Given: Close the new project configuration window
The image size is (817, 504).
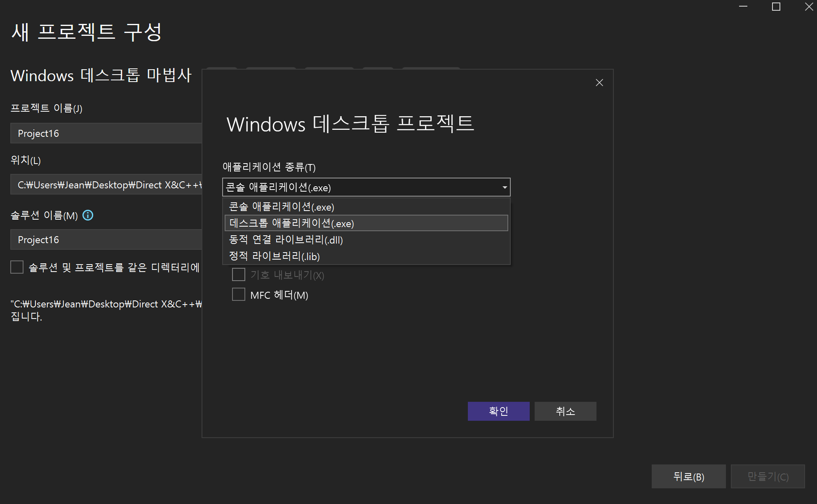Looking at the screenshot, I should pyautogui.click(x=808, y=7).
